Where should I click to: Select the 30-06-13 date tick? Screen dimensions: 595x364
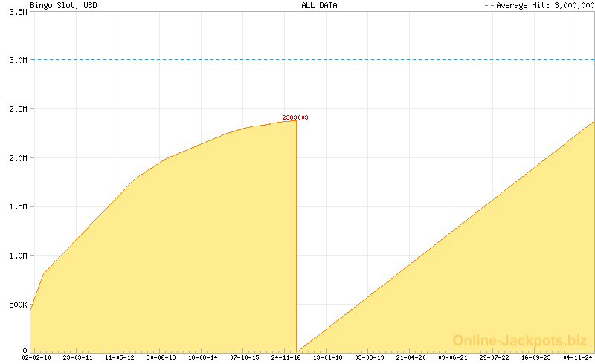[161, 357]
